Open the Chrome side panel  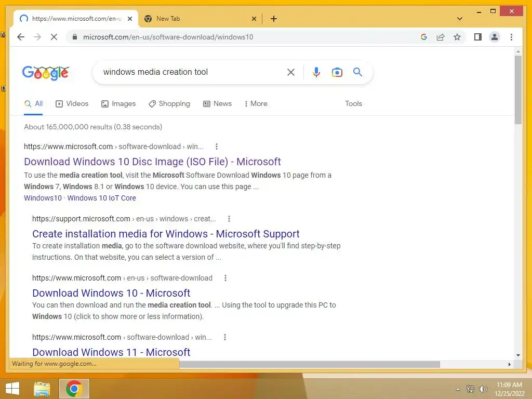[478, 37]
